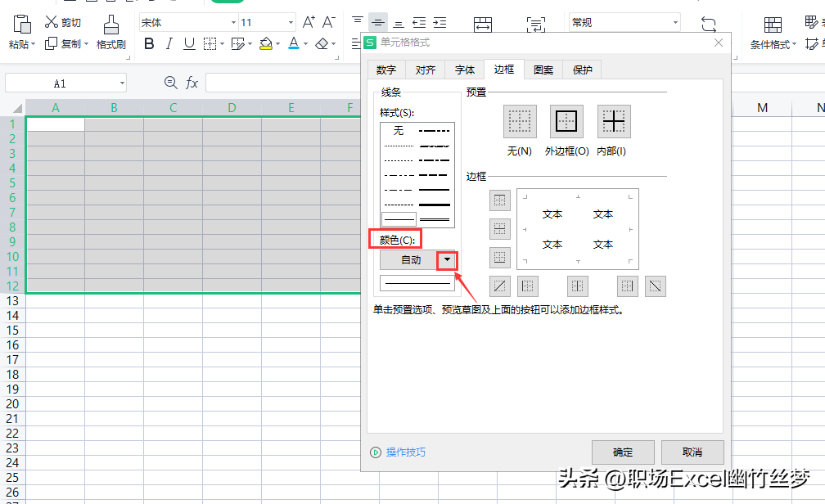This screenshot has width=825, height=504.
Task: Open the 操作技巧 tips link
Action: coord(405,452)
